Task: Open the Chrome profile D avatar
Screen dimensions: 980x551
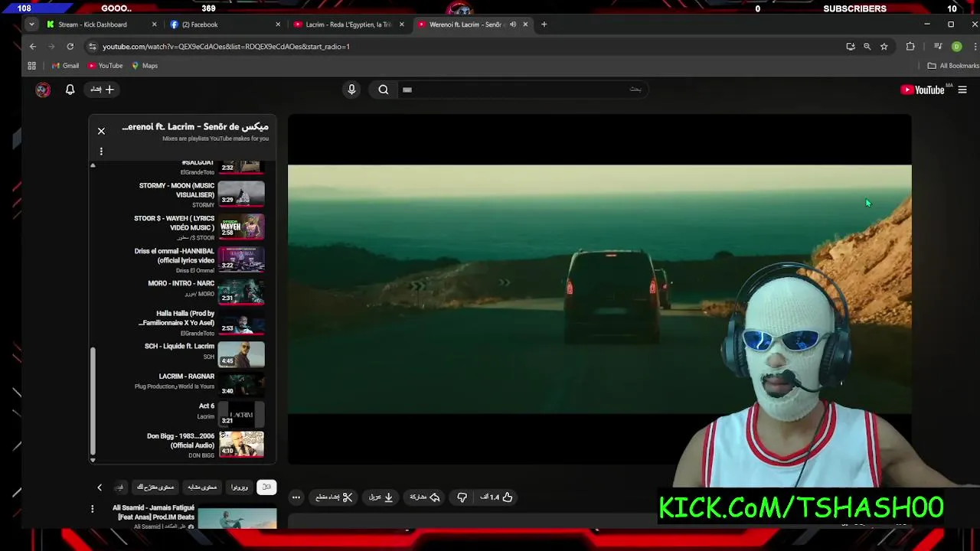Action: pyautogui.click(x=956, y=47)
